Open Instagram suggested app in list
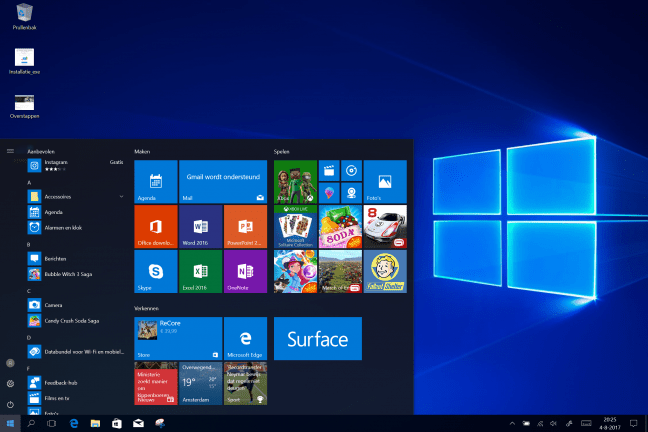Image resolution: width=648 pixels, height=432 pixels. [x=76, y=165]
